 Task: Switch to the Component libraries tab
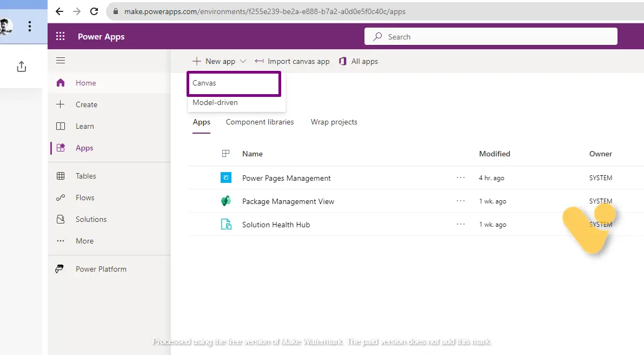(x=260, y=122)
